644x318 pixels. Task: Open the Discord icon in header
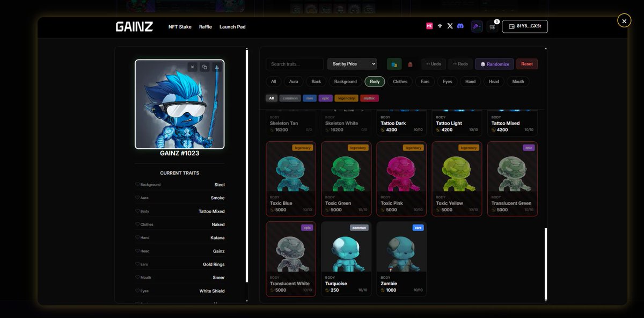click(x=460, y=26)
